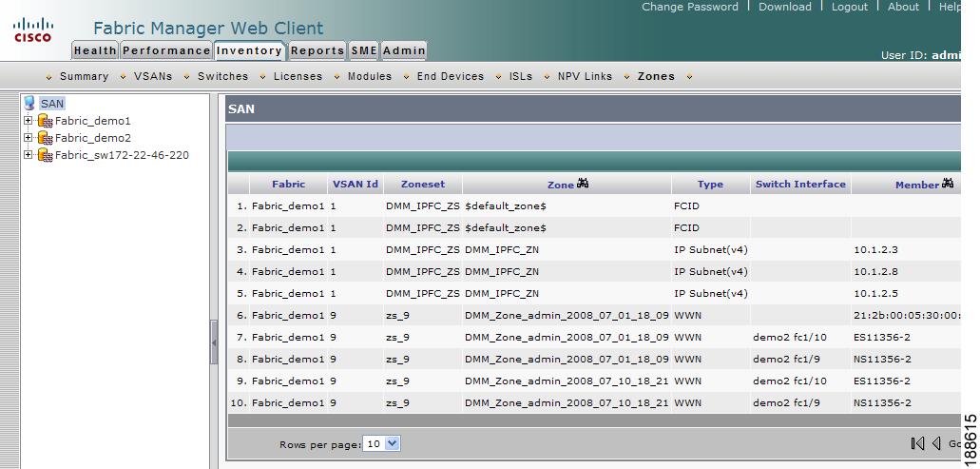Image resolution: width=980 pixels, height=469 pixels.
Task: Click DMM_IPFC_ZN zone in row 3
Action: [x=502, y=249]
